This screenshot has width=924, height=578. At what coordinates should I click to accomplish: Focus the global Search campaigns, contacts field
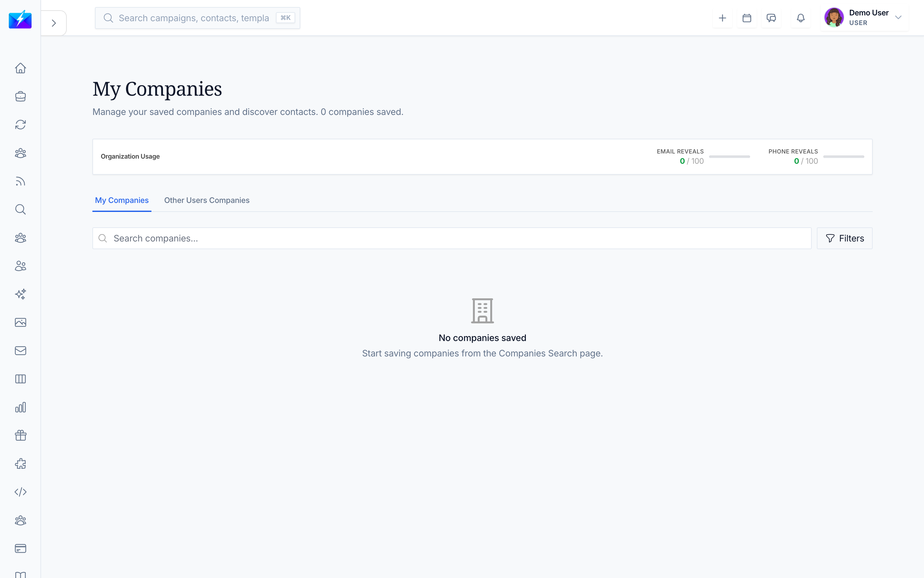click(197, 18)
